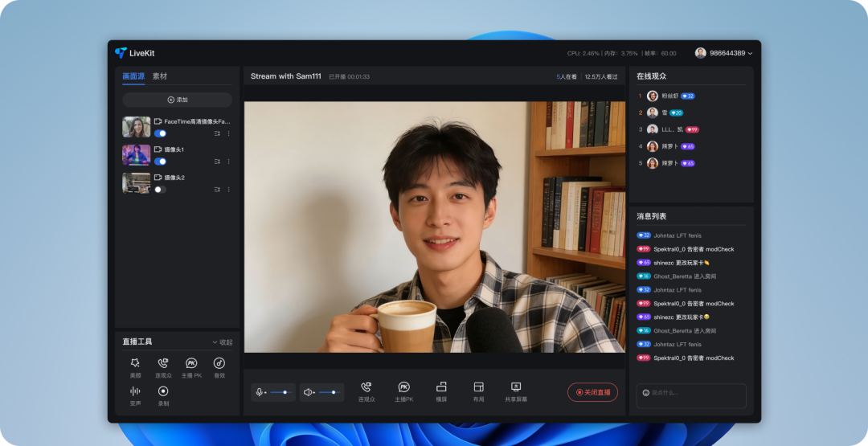Open the 美颜 beauty tool
The image size is (868, 446).
(135, 367)
